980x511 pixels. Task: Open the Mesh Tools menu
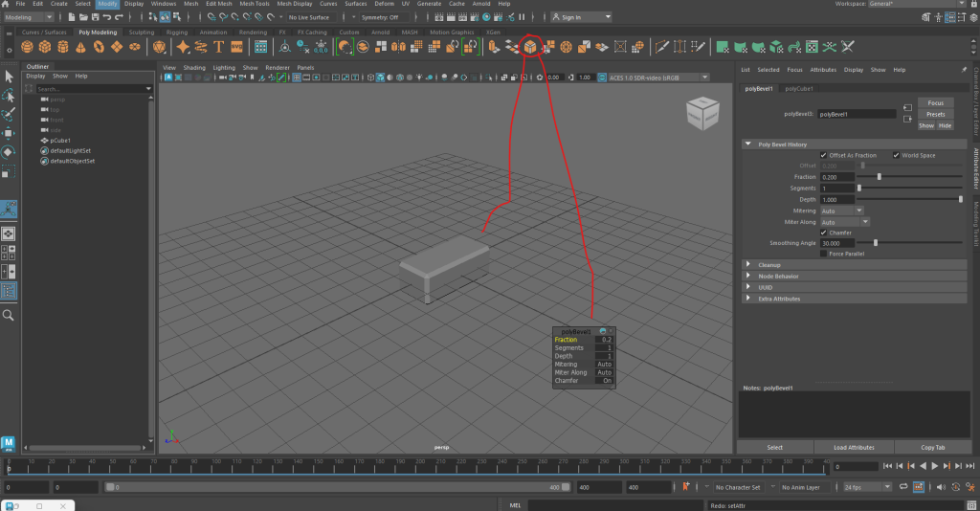(255, 5)
